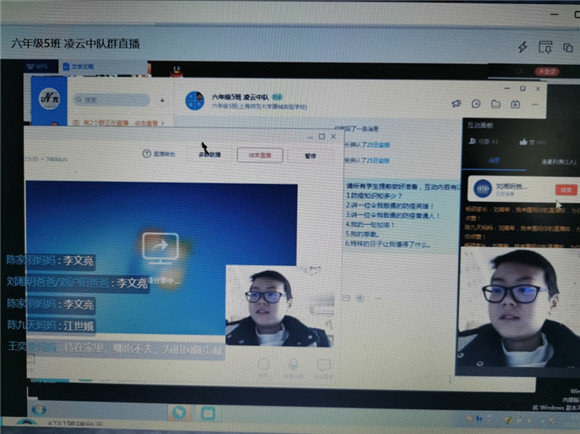Viewport: 580px width, 434px height.
Task: Click the pin-window icon in the title bar
Action: click(546, 47)
